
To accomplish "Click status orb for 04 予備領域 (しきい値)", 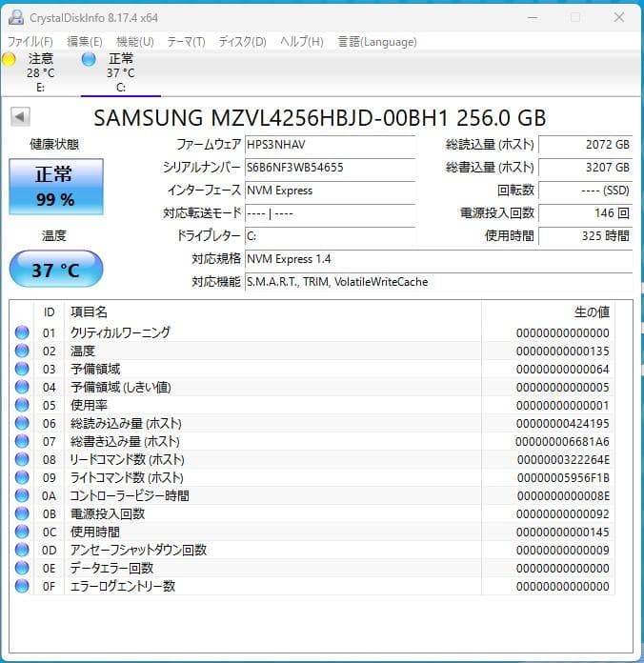I will click(22, 387).
